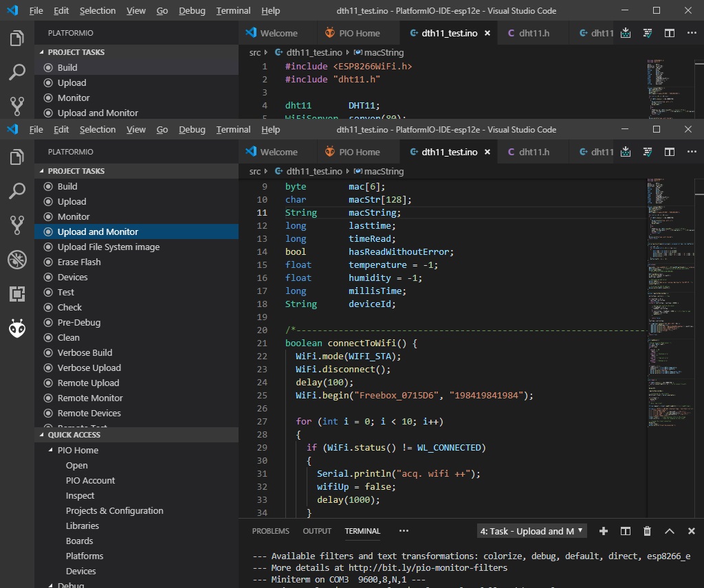Open Libraries in Quick Access
Screen dimensions: 704x588
pyautogui.click(x=82, y=525)
